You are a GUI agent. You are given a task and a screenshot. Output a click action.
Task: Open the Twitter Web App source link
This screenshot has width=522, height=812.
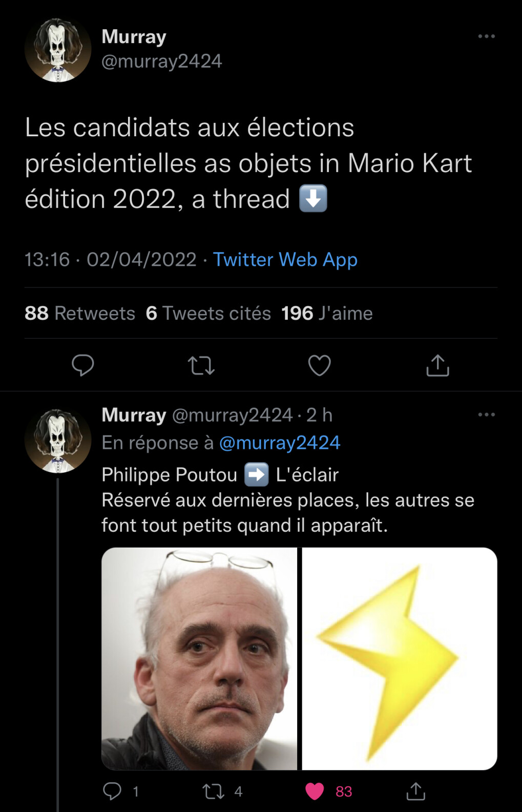[285, 260]
